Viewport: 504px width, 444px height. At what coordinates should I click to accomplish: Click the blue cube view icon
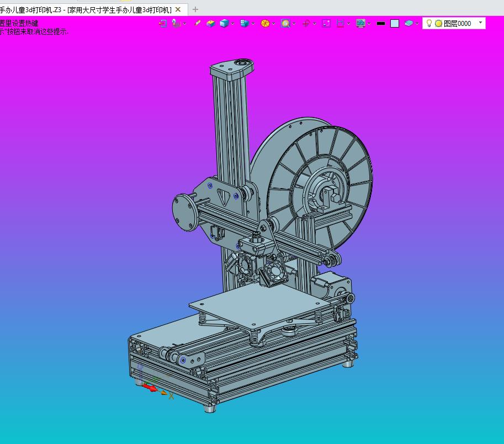224,23
